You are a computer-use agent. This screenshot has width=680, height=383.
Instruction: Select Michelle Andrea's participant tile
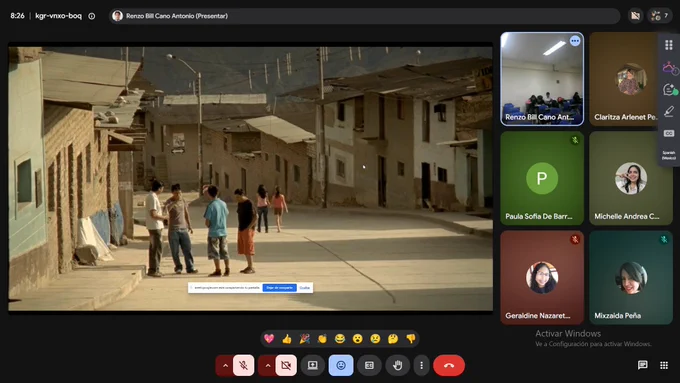point(631,178)
